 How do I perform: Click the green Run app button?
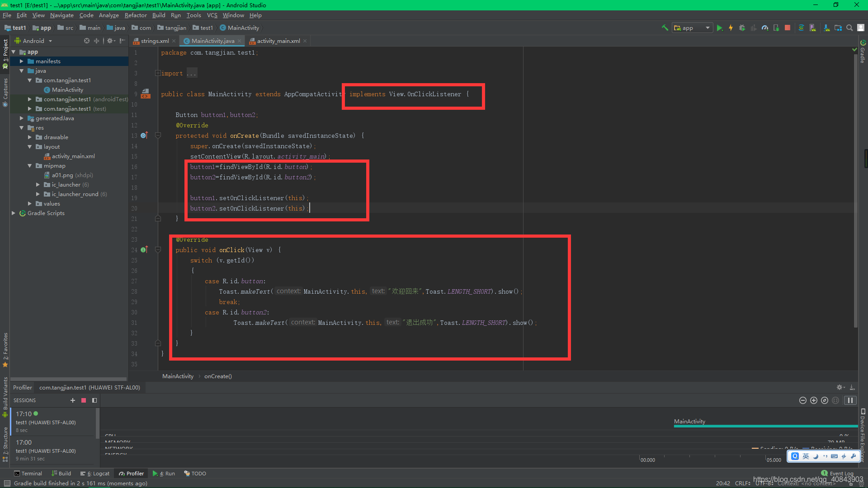tap(719, 28)
